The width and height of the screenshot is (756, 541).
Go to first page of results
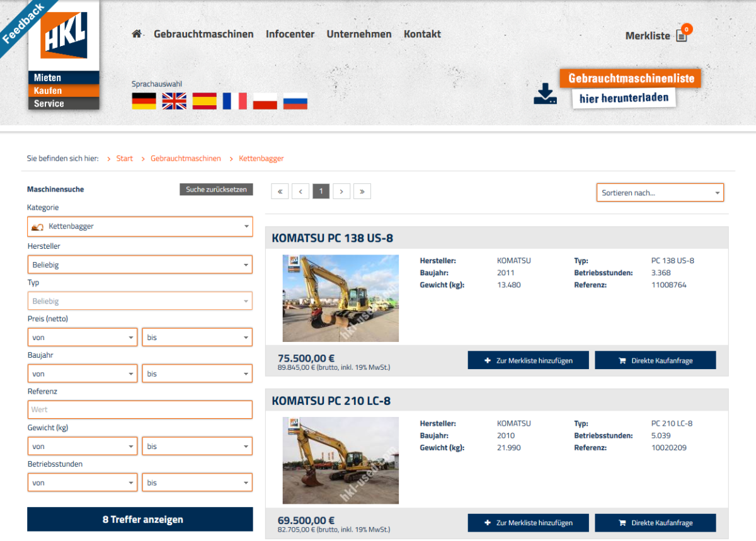[280, 191]
